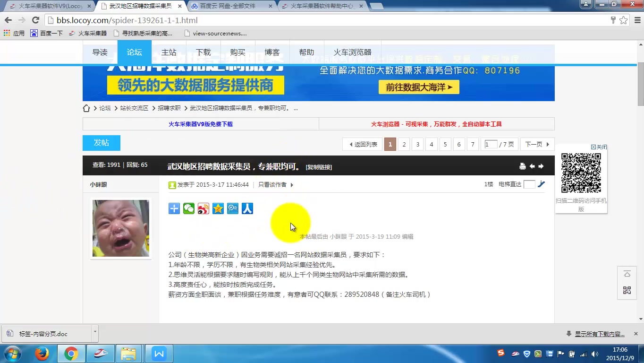Open the 火车采集器 bookmark
Image resolution: width=644 pixels, height=363 pixels.
point(88,33)
